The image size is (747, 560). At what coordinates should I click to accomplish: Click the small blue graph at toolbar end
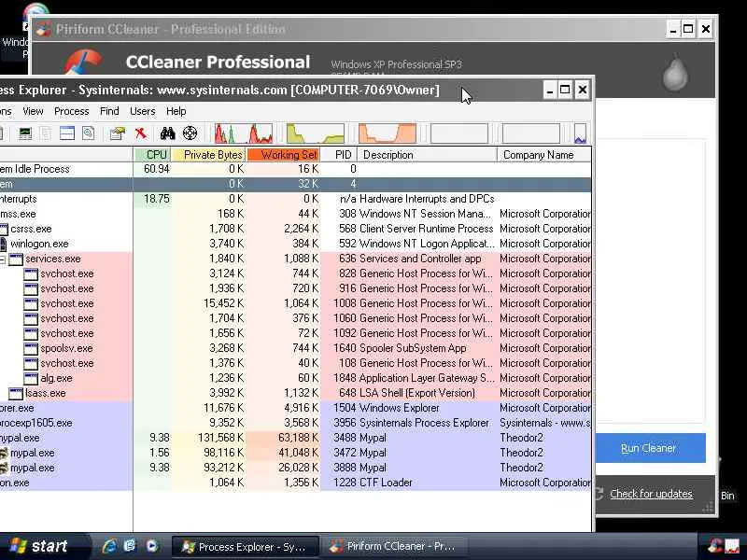pos(580,133)
